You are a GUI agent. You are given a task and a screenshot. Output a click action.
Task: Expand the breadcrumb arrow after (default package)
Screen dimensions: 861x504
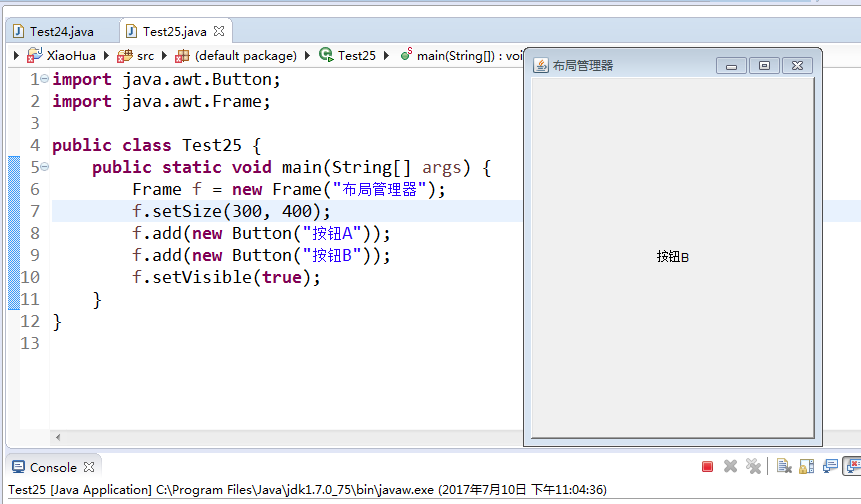coord(307,55)
